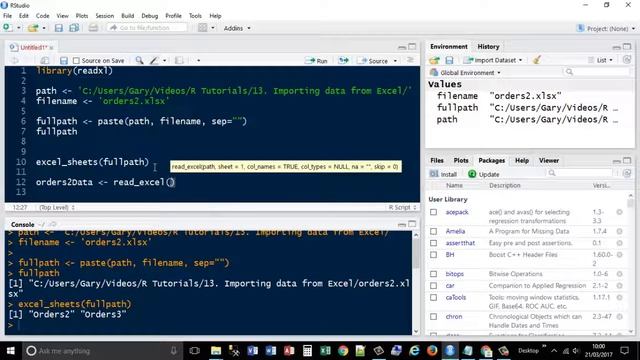The height and width of the screenshot is (360, 640).
Task: Check the bitops package box
Action: pos(433,274)
